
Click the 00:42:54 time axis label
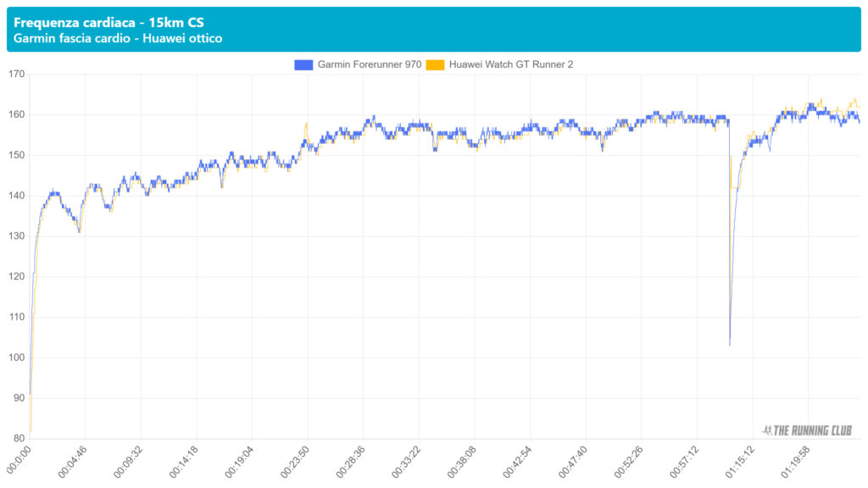click(x=516, y=460)
